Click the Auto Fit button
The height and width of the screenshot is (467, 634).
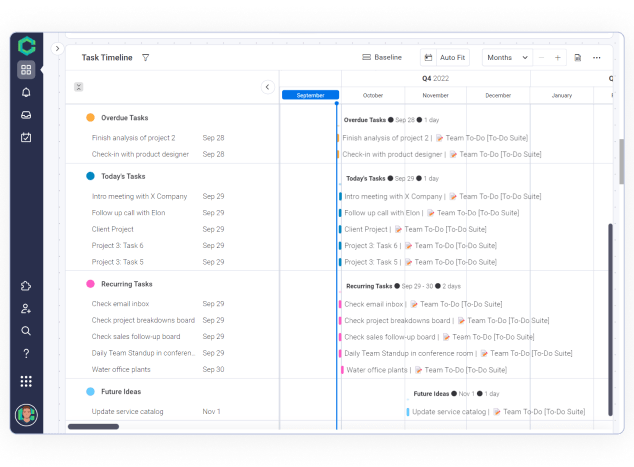[452, 57]
